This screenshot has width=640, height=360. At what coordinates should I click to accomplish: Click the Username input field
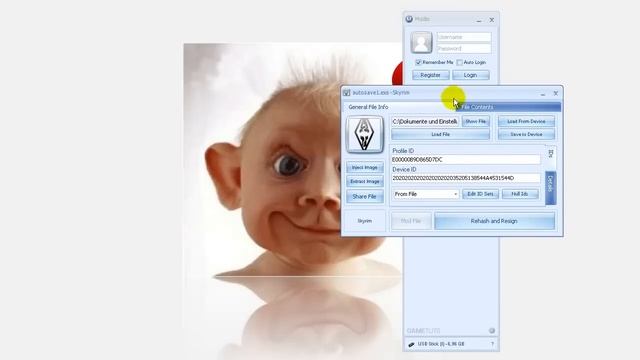pos(464,37)
